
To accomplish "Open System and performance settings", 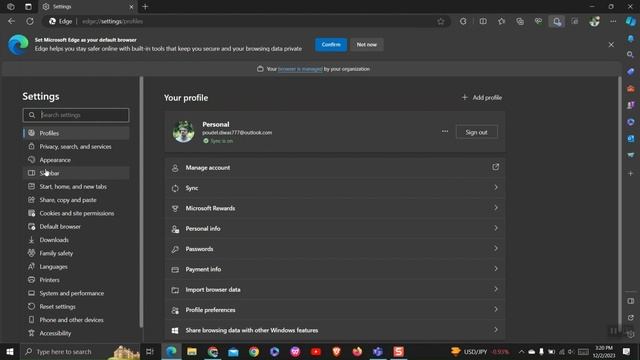I will pyautogui.click(x=76, y=293).
